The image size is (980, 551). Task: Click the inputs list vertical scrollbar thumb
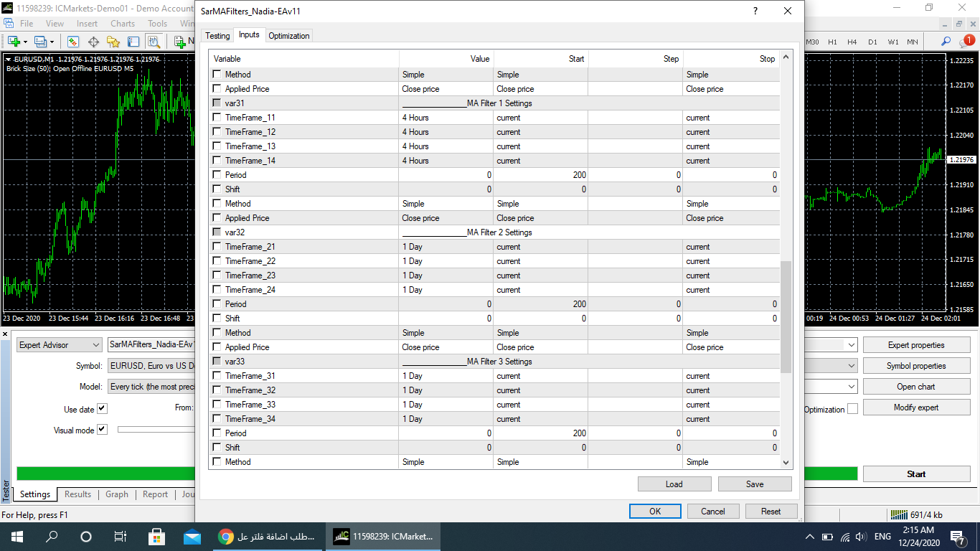pyautogui.click(x=786, y=316)
